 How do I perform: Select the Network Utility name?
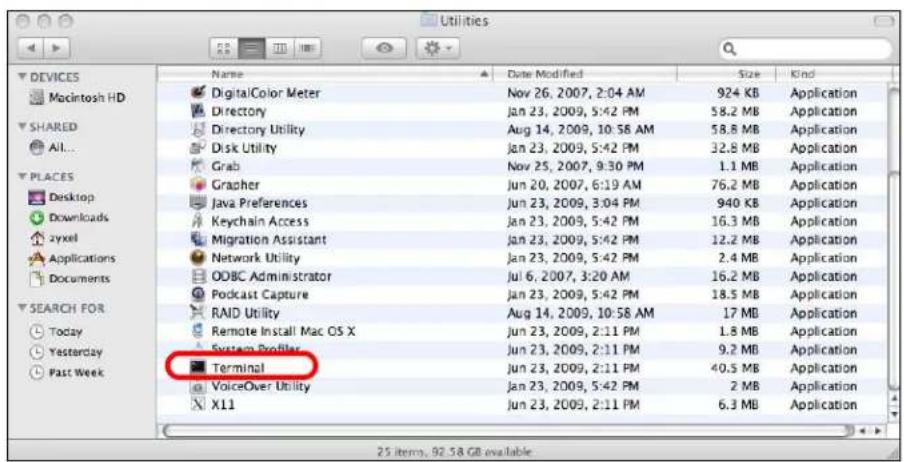coord(255,258)
